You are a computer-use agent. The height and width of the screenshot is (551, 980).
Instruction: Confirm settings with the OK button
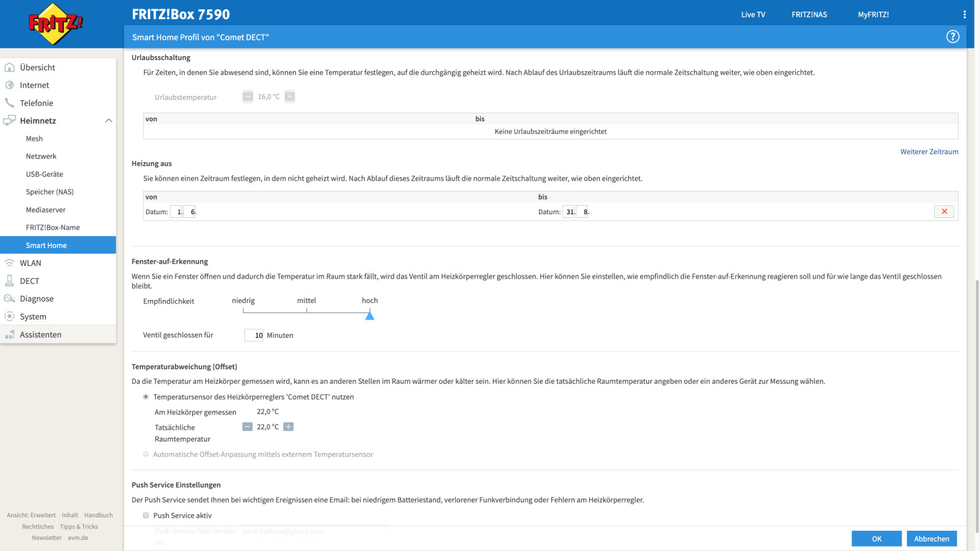point(876,539)
